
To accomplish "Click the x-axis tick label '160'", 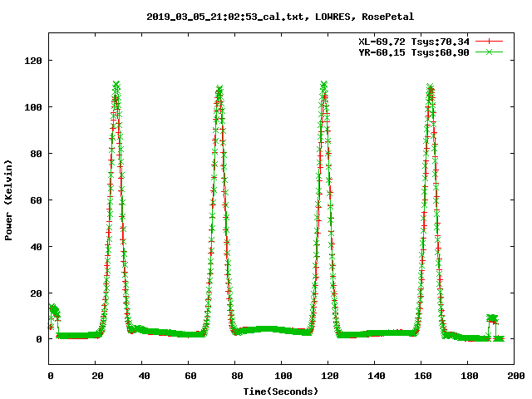I will [x=423, y=376].
